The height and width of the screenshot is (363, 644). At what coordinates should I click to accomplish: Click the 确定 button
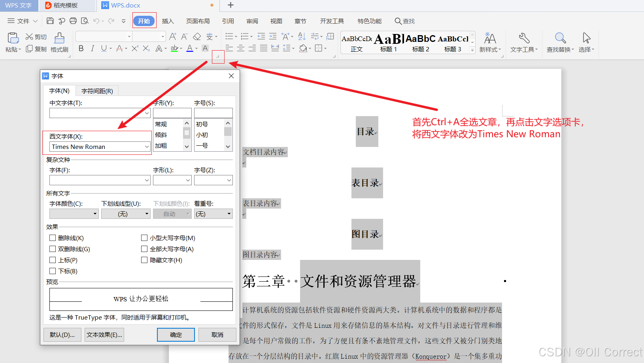[x=176, y=335]
